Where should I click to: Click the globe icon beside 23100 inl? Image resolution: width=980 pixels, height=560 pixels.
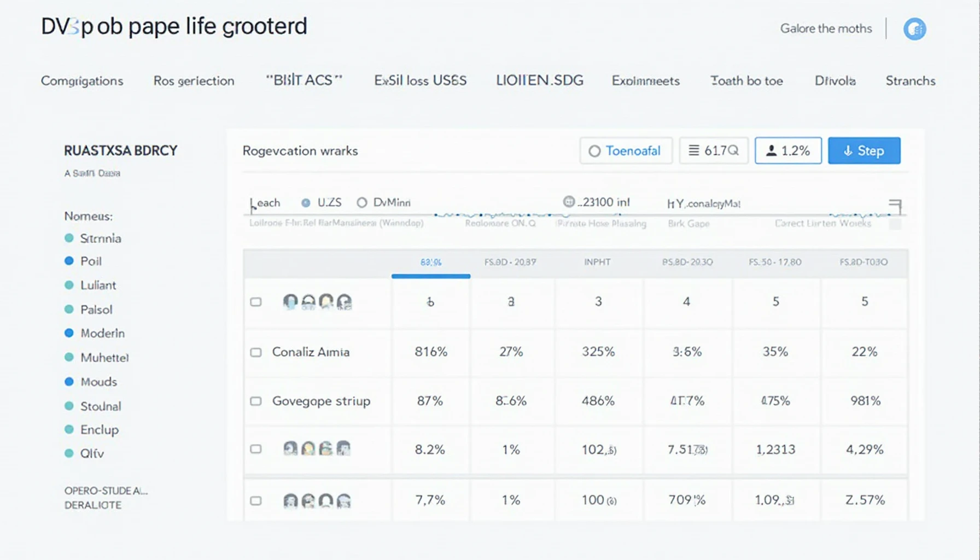tap(569, 202)
